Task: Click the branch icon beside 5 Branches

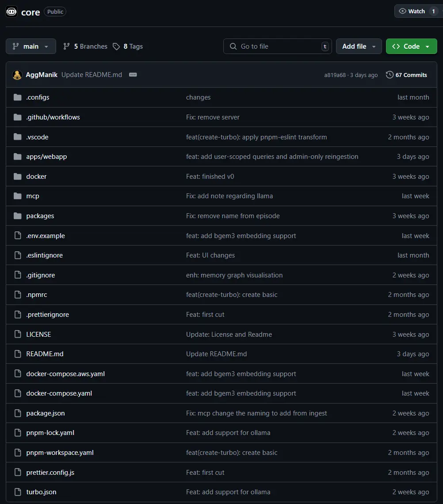Action: (67, 46)
